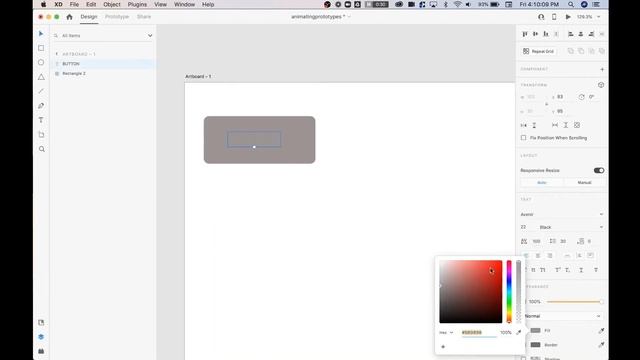Pick the Rectangle tool
Viewport: 640px width, 360px height.
[41, 48]
